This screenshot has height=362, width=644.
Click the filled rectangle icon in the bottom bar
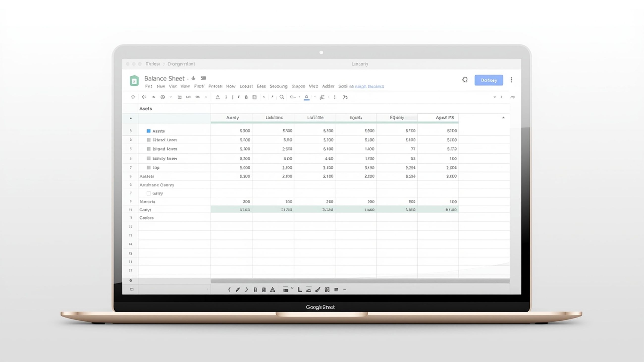coord(286,290)
